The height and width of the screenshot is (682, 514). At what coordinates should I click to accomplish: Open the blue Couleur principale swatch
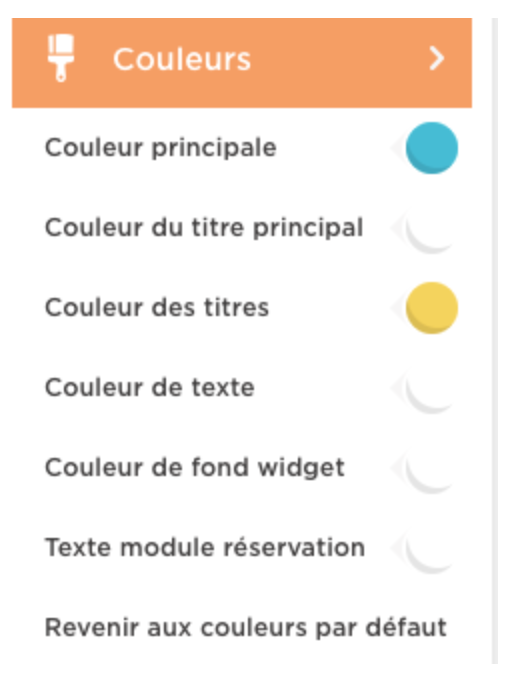click(432, 148)
